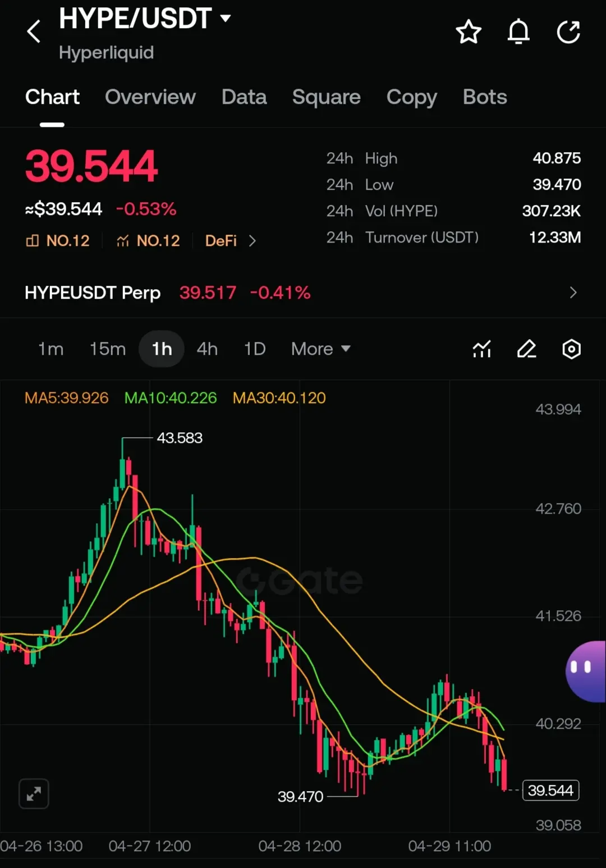Tap the 24h Turnover 12.33M value
The width and height of the screenshot is (606, 868).
point(555,237)
